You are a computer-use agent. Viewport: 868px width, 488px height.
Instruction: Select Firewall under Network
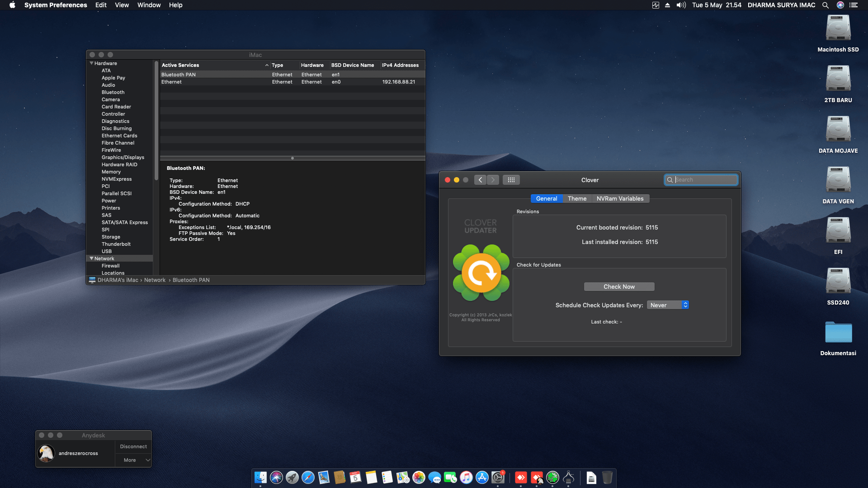[110, 266]
